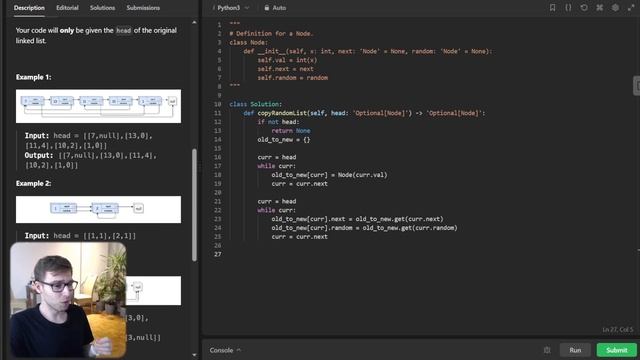Expand the Console panel
This screenshot has width=640, height=360.
tap(225, 350)
